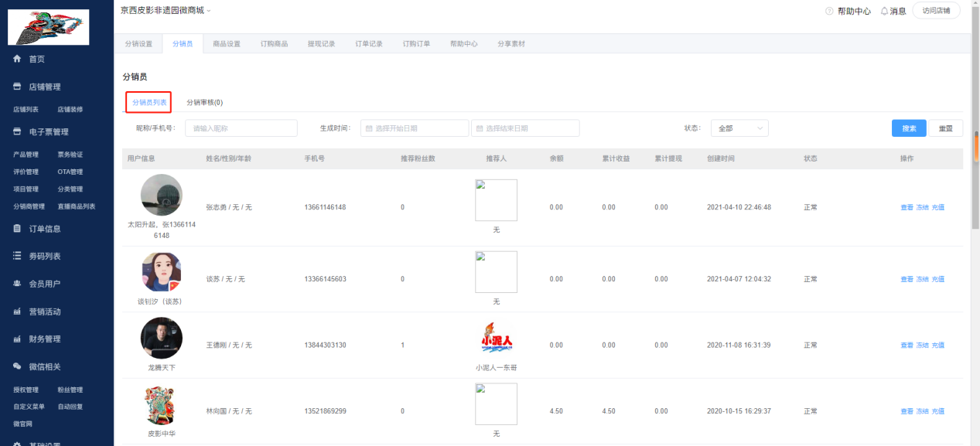Click the 访问店铺 button
This screenshot has width=980, height=446.
click(x=936, y=11)
